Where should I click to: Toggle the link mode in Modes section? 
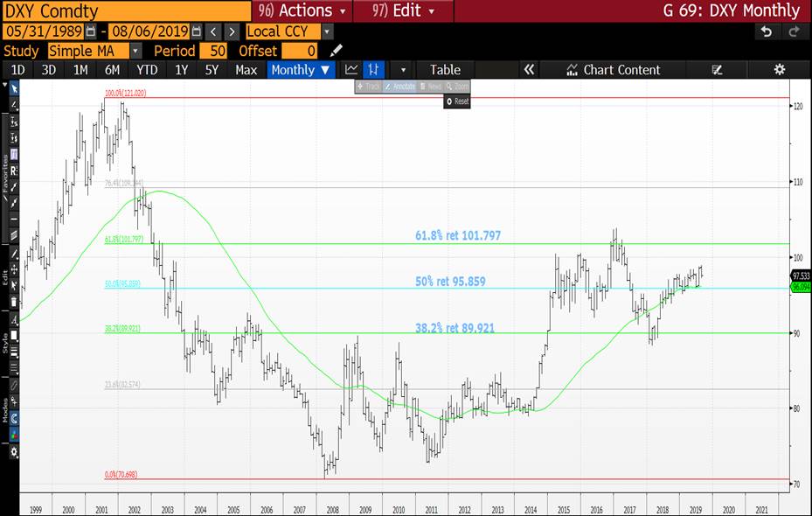pos(14,386)
